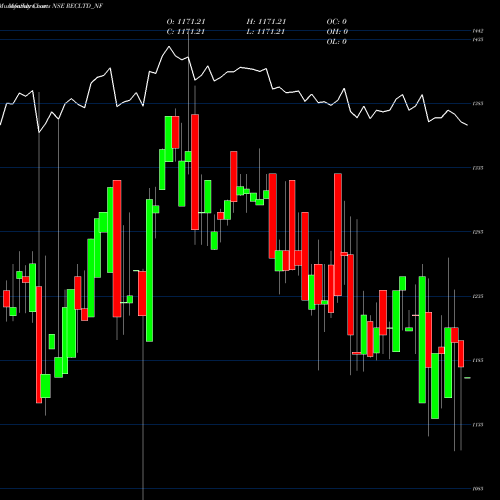Click the 1085 price axis label
Image resolution: width=500 pixels, height=500 pixels.
click(478, 489)
